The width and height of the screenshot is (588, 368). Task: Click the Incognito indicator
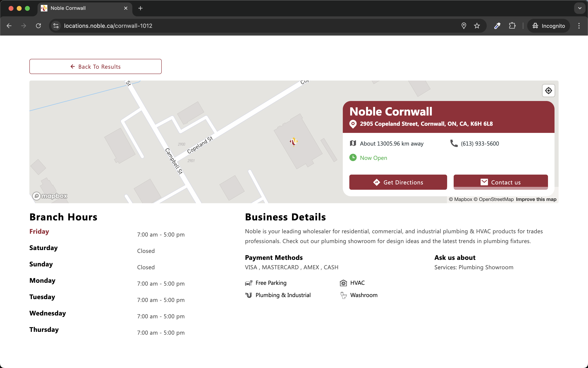(548, 26)
